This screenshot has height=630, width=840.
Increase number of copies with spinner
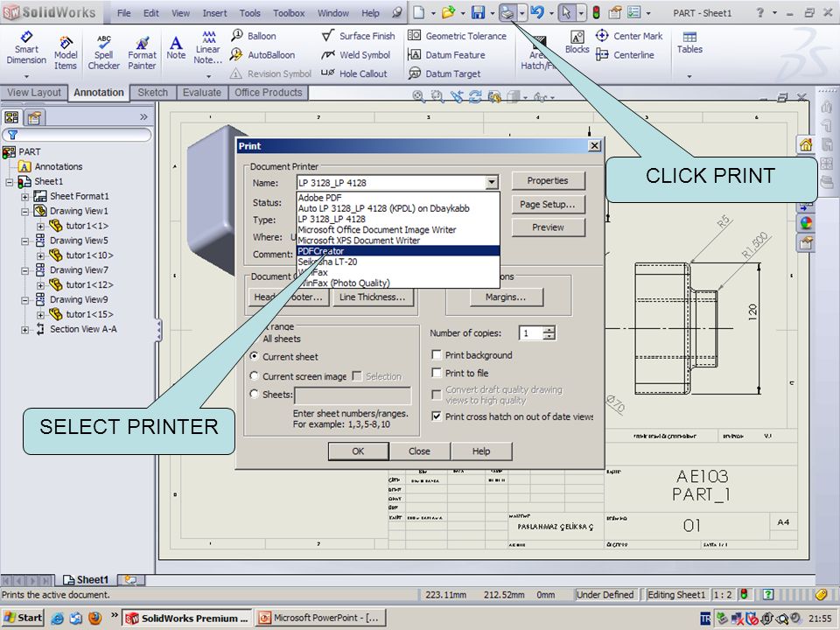click(x=549, y=330)
